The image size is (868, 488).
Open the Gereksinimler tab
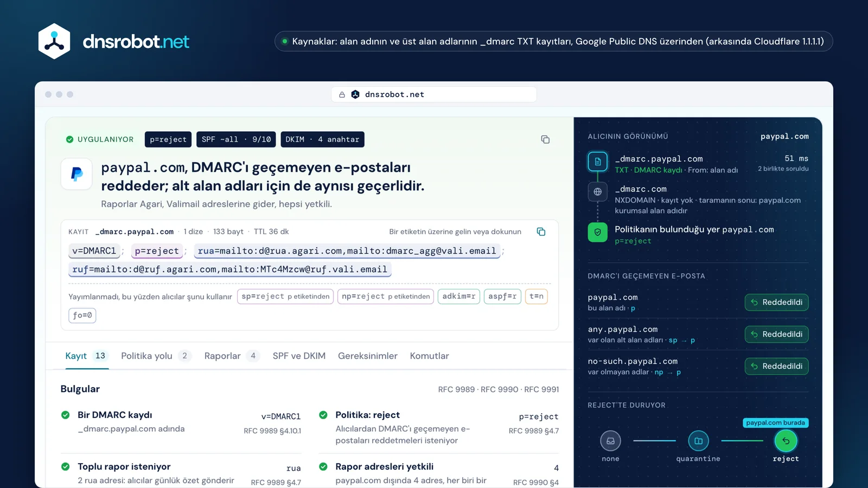point(368,356)
